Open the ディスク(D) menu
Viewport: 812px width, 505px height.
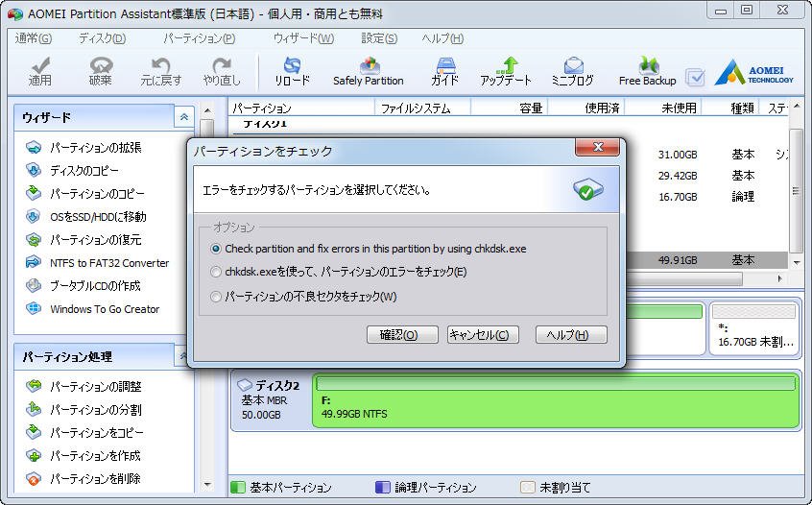102,38
